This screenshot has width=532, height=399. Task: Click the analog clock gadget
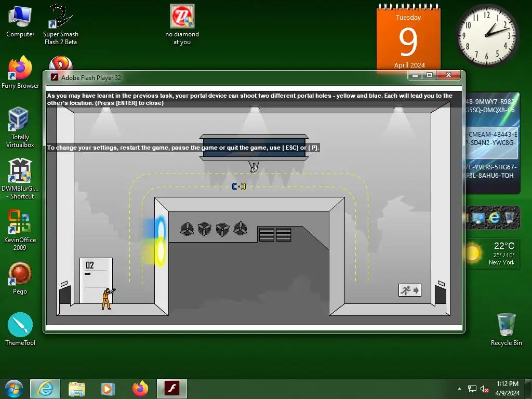pyautogui.click(x=487, y=35)
